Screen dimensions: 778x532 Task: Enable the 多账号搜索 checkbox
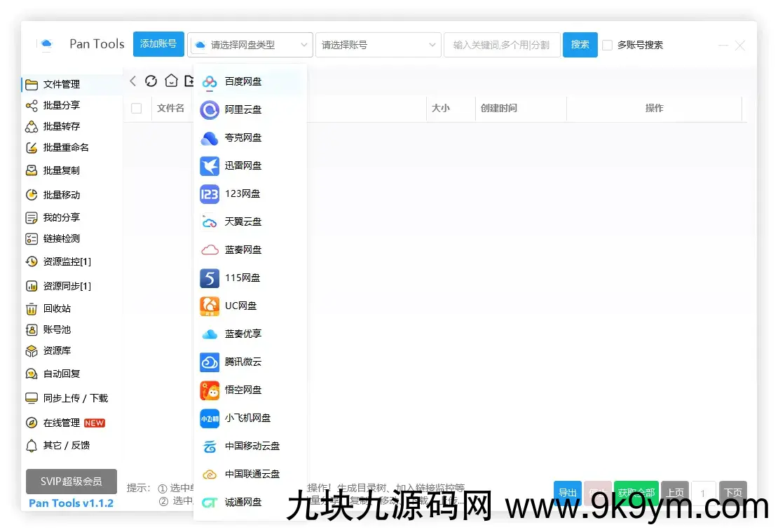[x=607, y=46]
